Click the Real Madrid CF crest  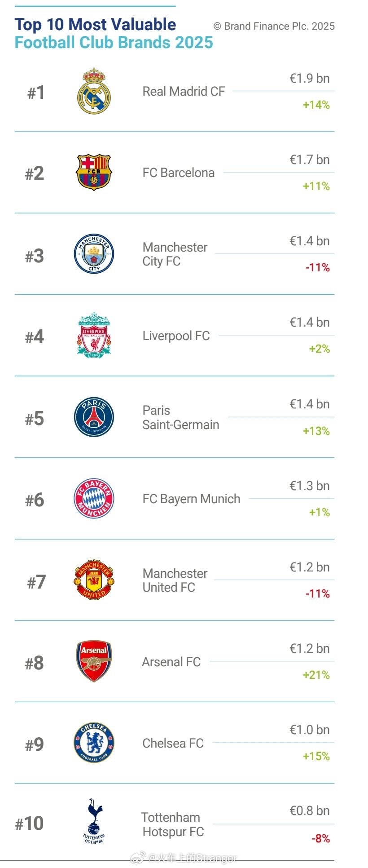(94, 91)
